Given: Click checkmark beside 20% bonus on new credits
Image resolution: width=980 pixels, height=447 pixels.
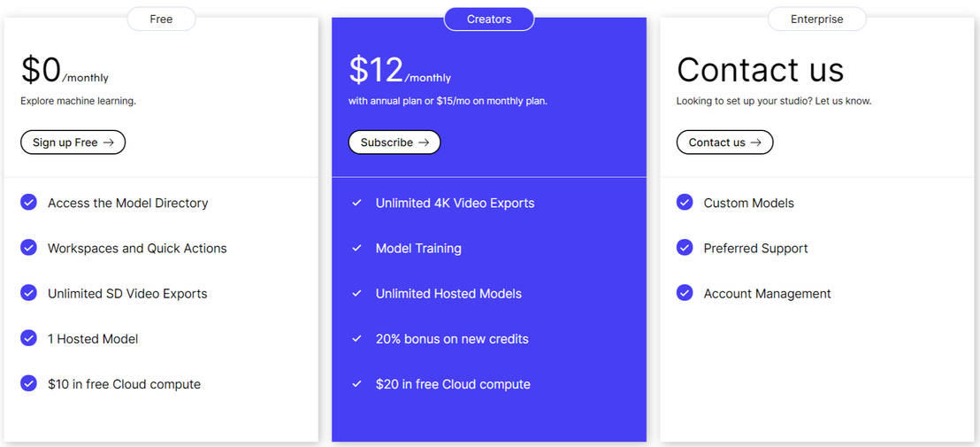Looking at the screenshot, I should point(356,338).
